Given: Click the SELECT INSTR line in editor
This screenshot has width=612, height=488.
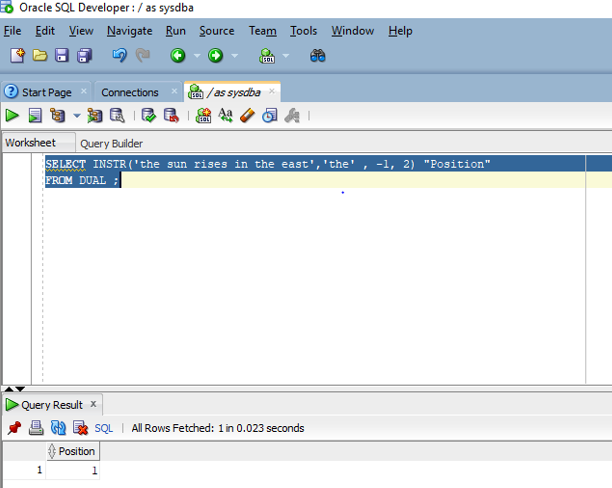Looking at the screenshot, I should [268, 164].
